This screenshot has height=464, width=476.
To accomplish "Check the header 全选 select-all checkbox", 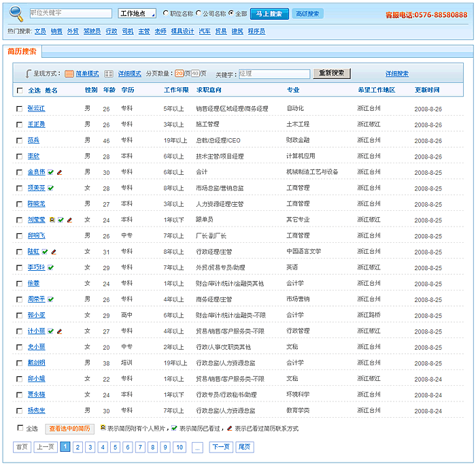I will tap(19, 90).
